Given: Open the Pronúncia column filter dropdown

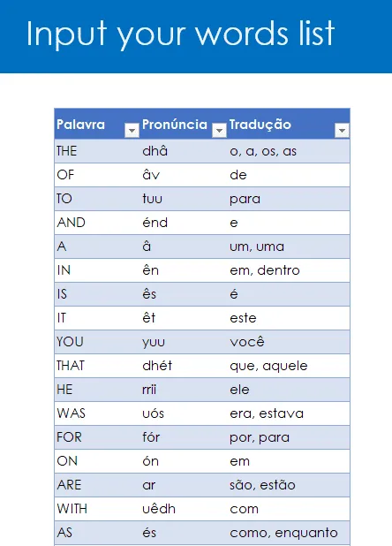Looking at the screenshot, I should [x=219, y=130].
